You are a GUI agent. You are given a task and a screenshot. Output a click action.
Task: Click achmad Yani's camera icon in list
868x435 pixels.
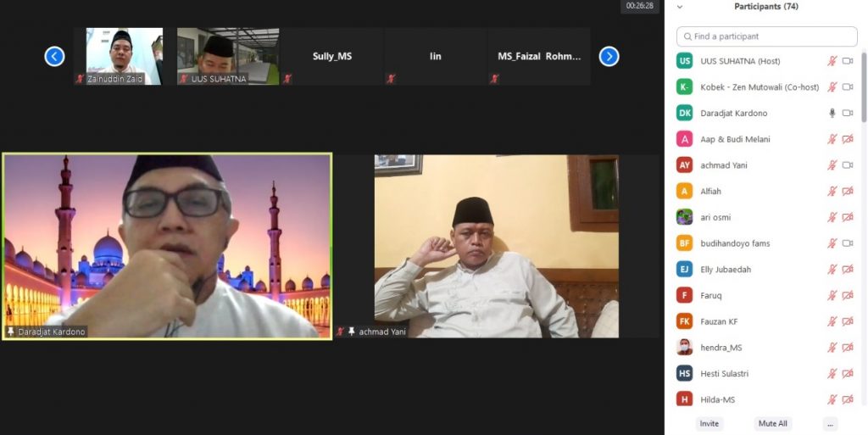point(848,165)
